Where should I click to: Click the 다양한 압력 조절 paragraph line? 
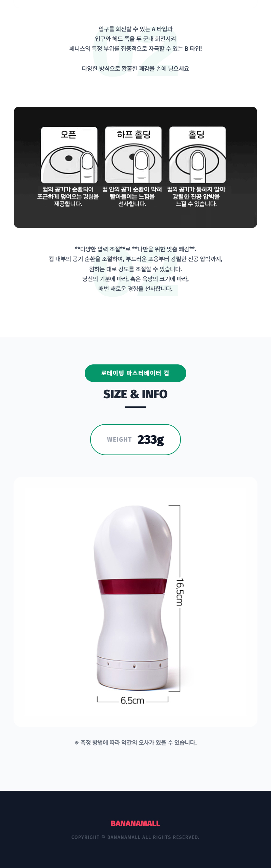135,249
